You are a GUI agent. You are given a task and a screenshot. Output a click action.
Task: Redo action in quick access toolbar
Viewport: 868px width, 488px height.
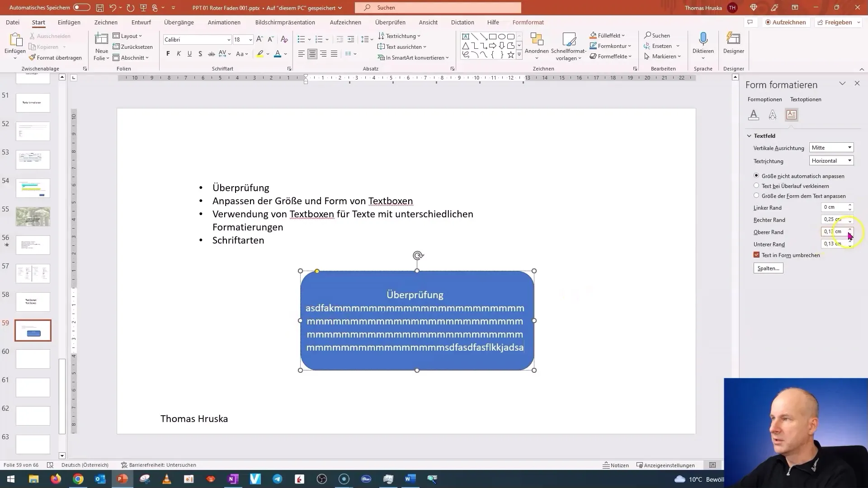click(131, 8)
